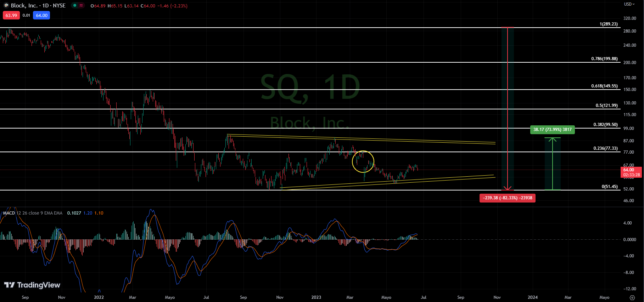Viewport: 644px width, 302px height.
Task: Click the 2022 label on time axis
Action: [99, 297]
